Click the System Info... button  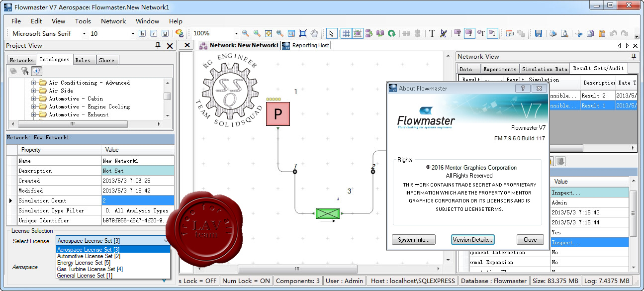click(x=414, y=240)
